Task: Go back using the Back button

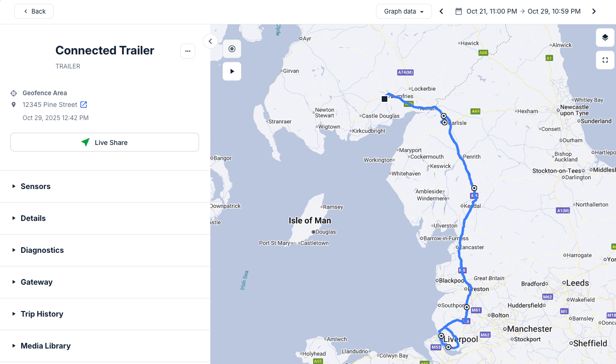Action: [x=34, y=11]
